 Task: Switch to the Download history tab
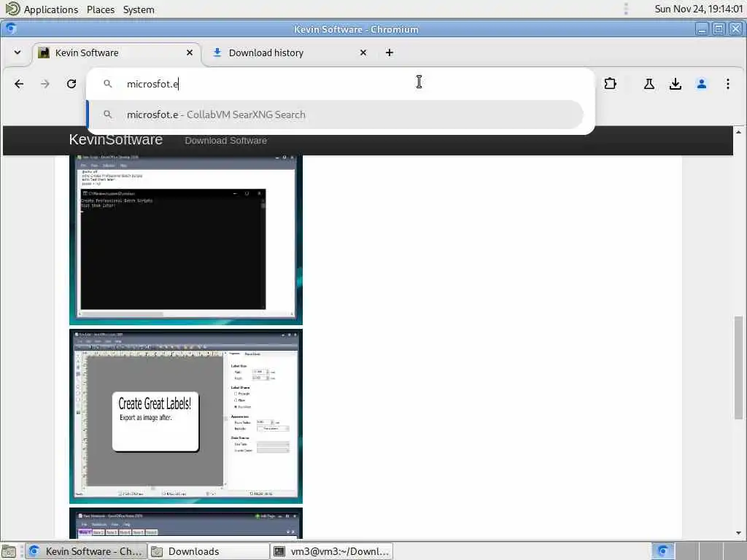(x=290, y=52)
